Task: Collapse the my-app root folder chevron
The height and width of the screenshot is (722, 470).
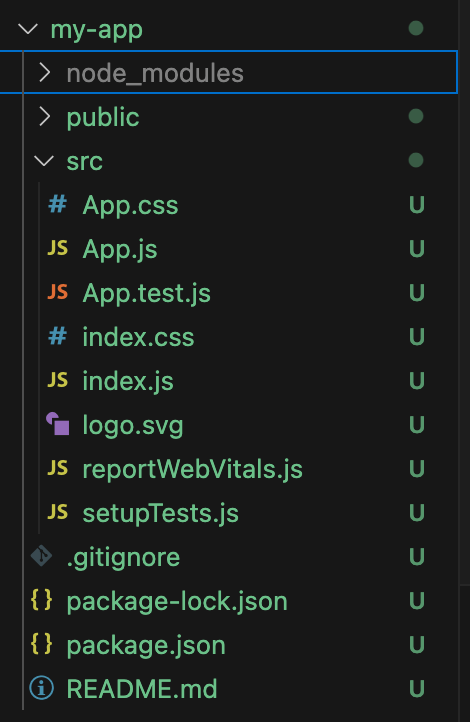Action: [28, 29]
